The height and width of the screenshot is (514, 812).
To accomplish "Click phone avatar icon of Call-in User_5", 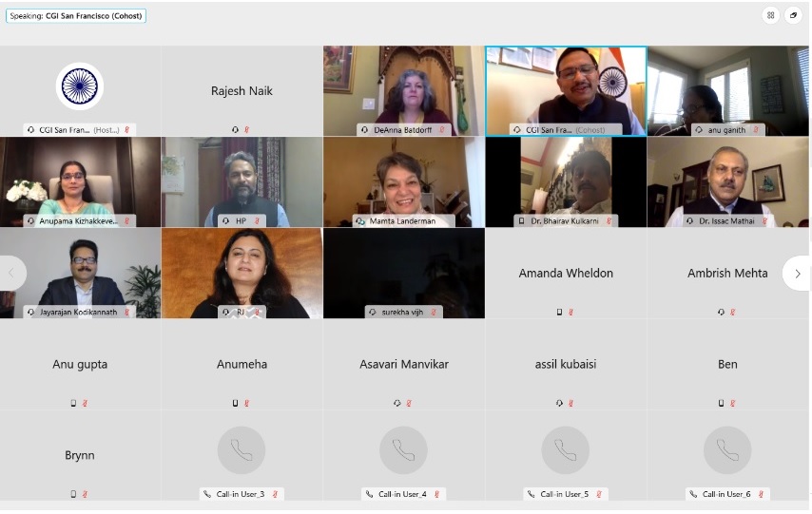I will [x=566, y=450].
